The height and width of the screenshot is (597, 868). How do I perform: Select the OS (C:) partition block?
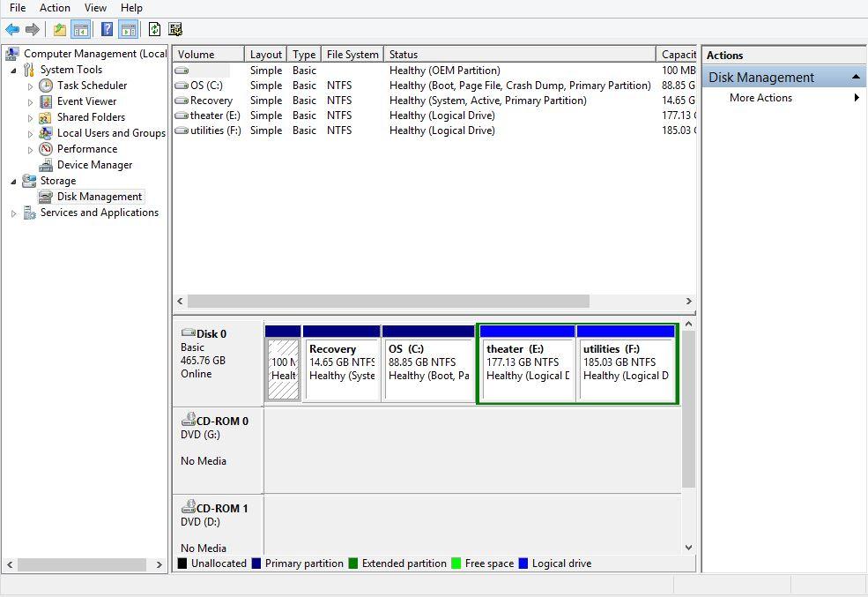coord(428,362)
